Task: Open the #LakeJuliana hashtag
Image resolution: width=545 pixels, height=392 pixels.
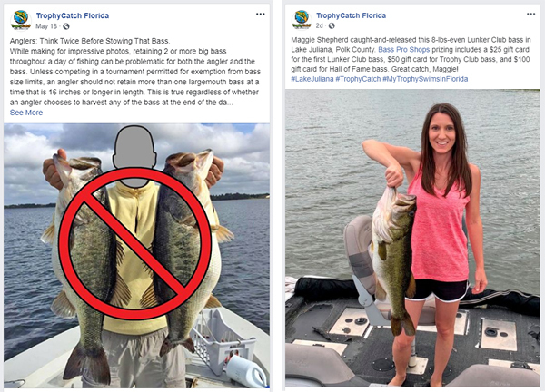Action: [x=312, y=79]
